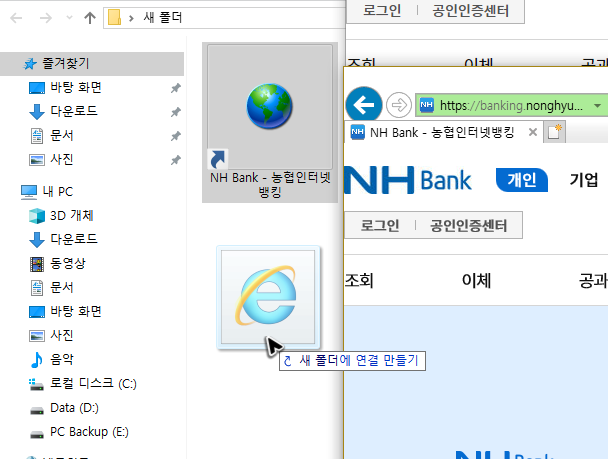Open the IE address bar dropdown arrow

tap(598, 105)
